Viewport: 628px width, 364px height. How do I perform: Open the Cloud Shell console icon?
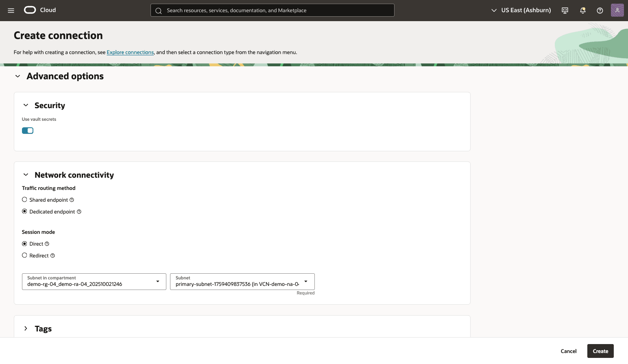[x=565, y=10]
